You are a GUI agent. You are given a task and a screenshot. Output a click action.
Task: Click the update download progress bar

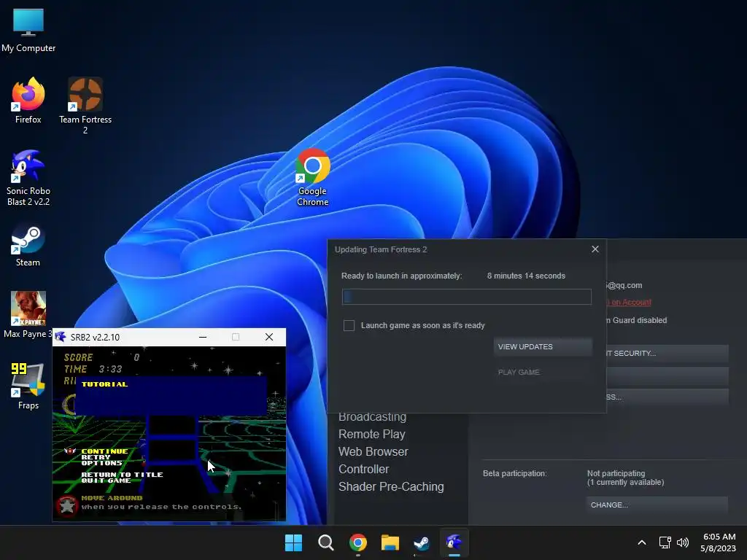[x=466, y=297]
